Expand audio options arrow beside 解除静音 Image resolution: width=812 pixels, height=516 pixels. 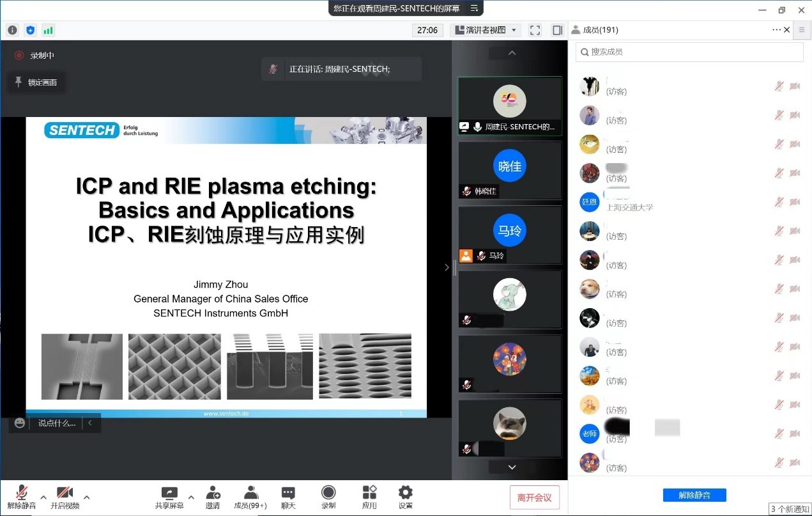[43, 497]
